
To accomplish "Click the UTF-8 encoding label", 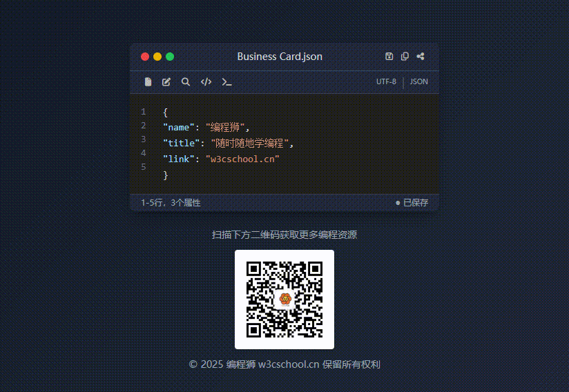I will 386,81.
